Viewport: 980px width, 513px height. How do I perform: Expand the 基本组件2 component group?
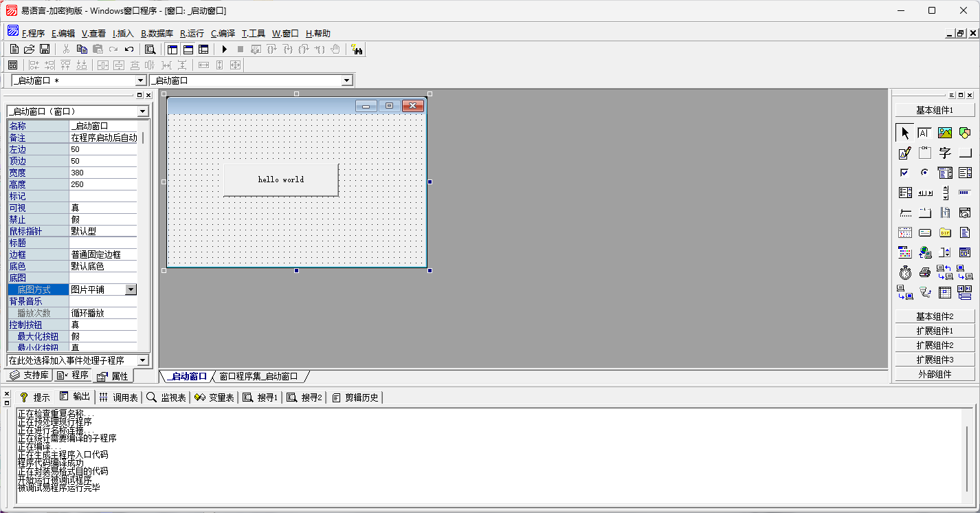click(x=935, y=316)
